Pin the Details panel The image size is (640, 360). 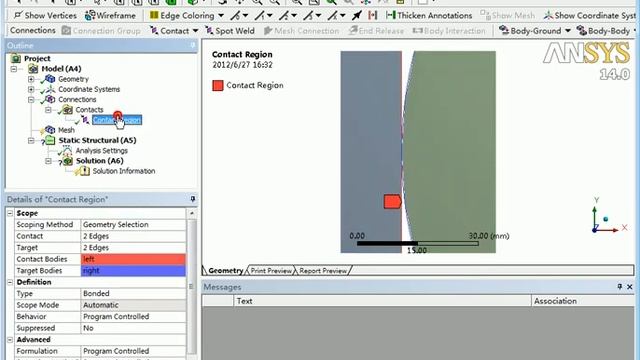[x=193, y=199]
